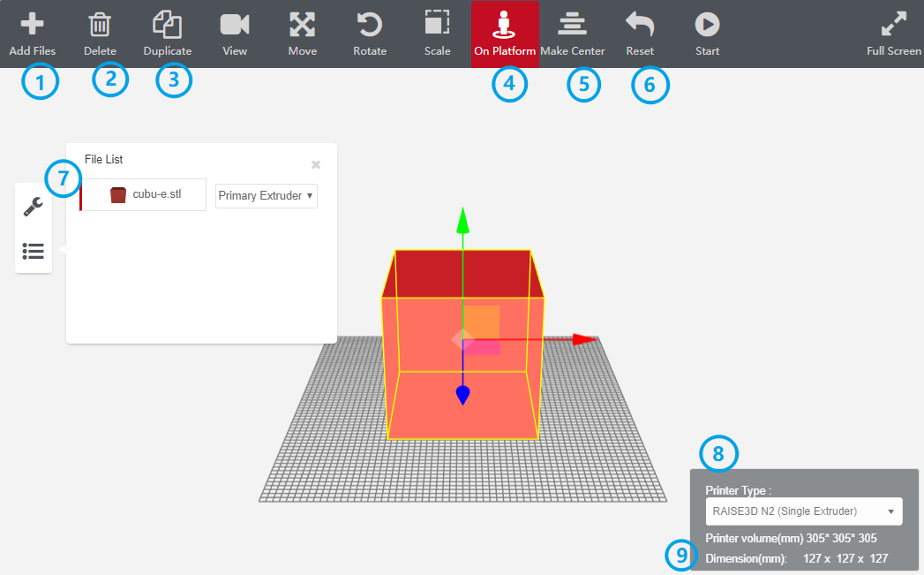Click the red X-axis arrow handle
924x575 pixels.
click(584, 339)
